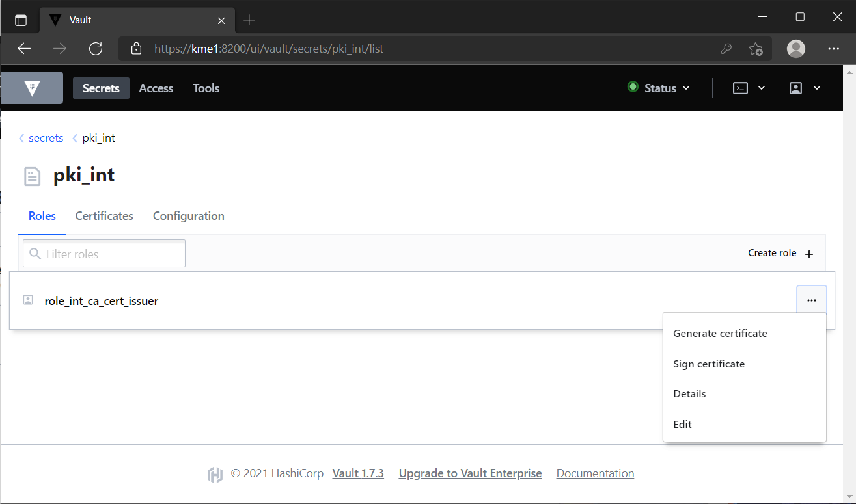Image resolution: width=856 pixels, height=504 pixels.
Task: Toggle the role ellipsis actions menu
Action: click(811, 300)
